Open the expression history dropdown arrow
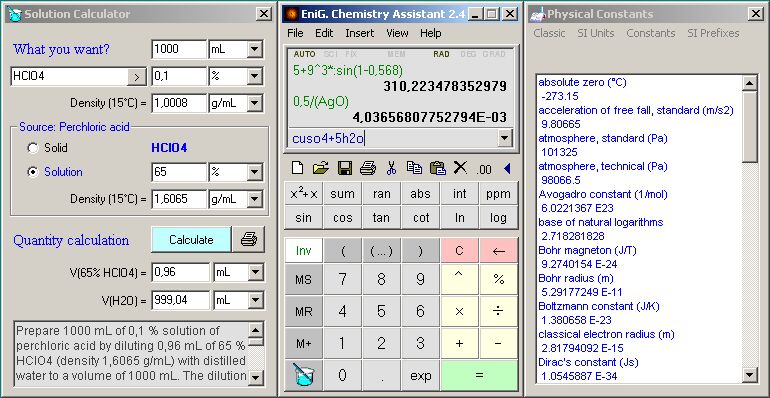The width and height of the screenshot is (770, 398). tap(504, 139)
